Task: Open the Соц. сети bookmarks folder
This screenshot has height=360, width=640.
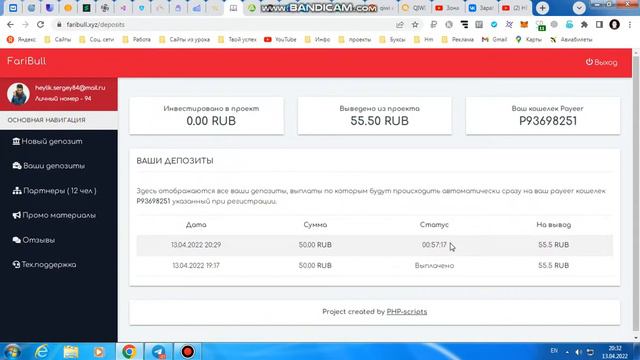Action: tap(97, 40)
